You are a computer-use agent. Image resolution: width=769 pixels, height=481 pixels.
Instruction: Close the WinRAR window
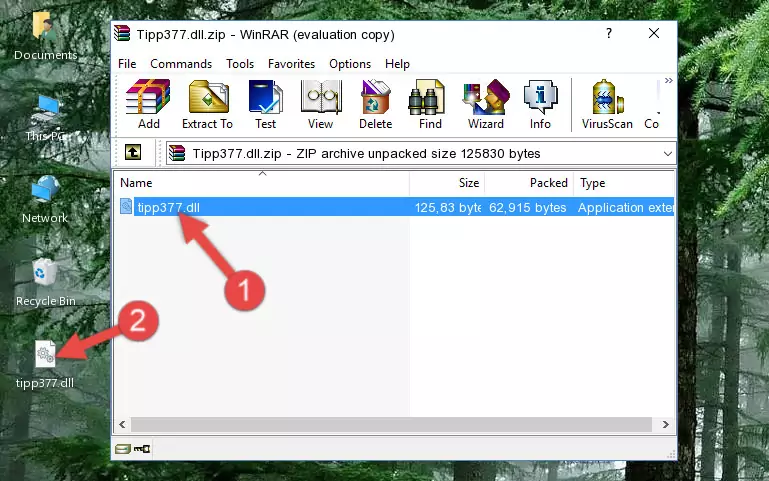[654, 33]
